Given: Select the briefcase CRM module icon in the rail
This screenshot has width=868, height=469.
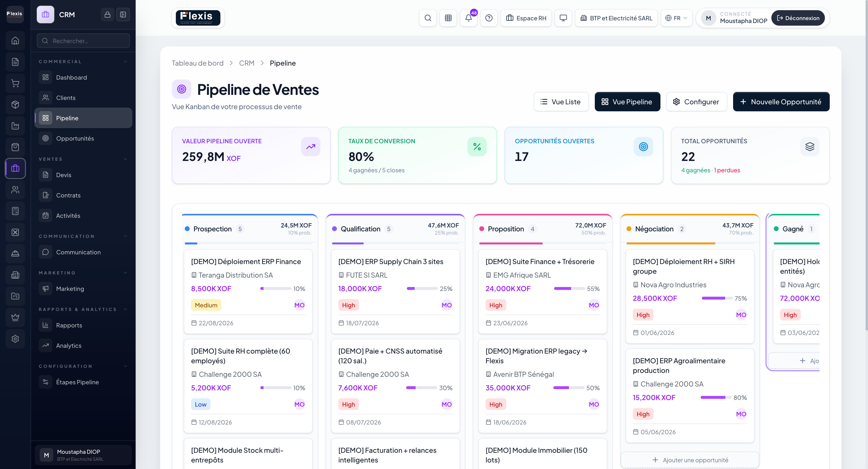Looking at the screenshot, I should [15, 168].
